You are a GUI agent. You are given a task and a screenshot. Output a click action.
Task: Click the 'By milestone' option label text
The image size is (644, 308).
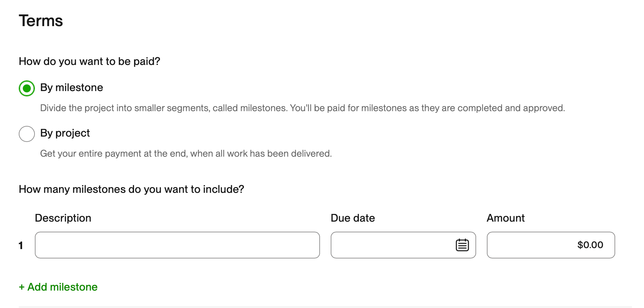pos(71,88)
